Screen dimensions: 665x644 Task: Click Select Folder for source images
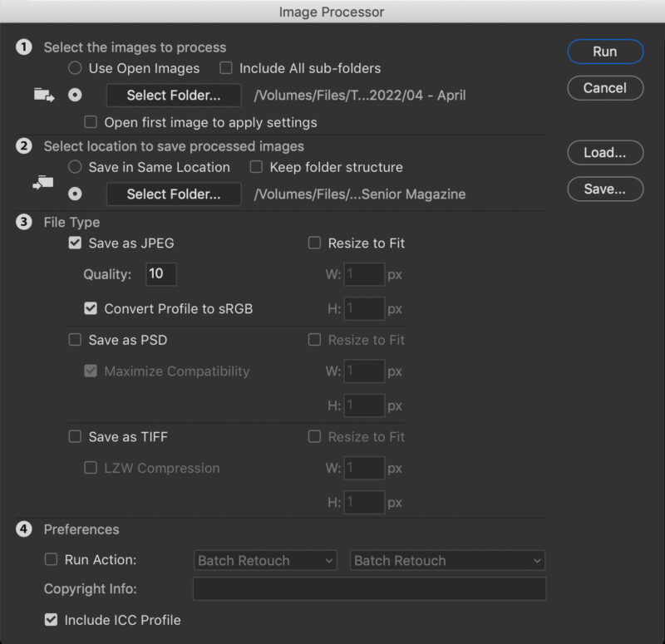pyautogui.click(x=173, y=95)
